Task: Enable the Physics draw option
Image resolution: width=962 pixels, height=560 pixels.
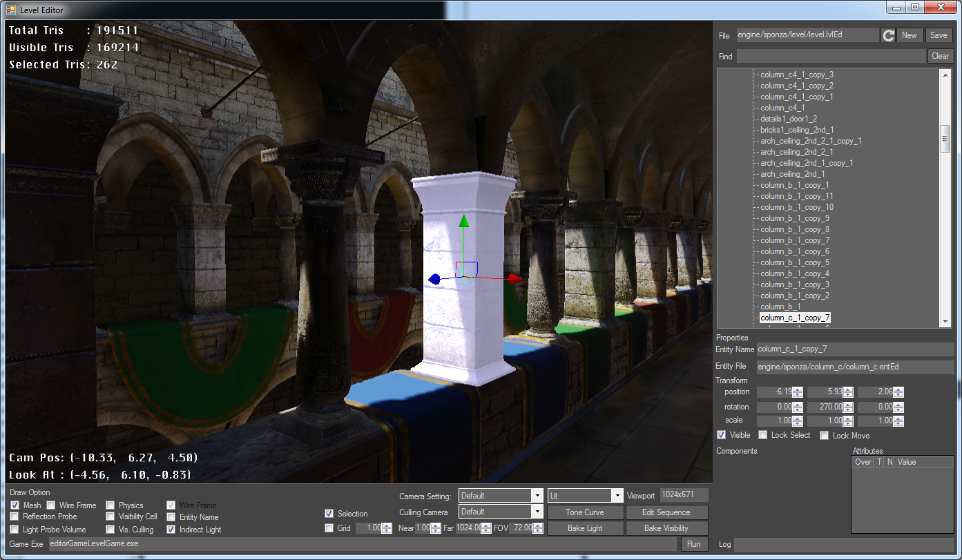Action: point(110,505)
